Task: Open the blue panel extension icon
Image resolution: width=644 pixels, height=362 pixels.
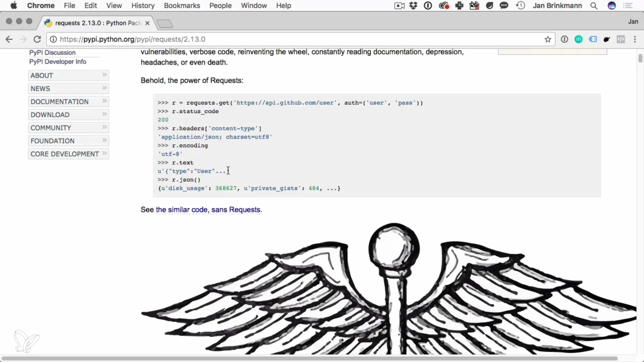Action: pos(593,39)
